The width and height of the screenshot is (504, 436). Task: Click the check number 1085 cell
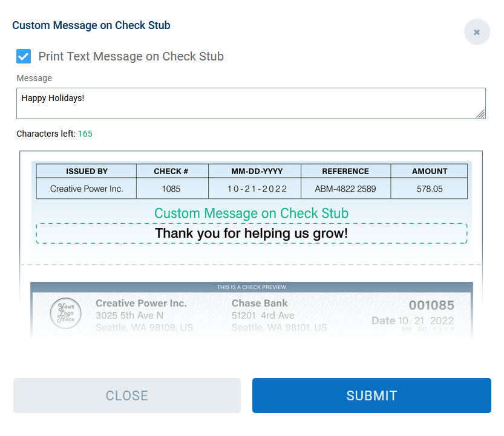point(172,189)
